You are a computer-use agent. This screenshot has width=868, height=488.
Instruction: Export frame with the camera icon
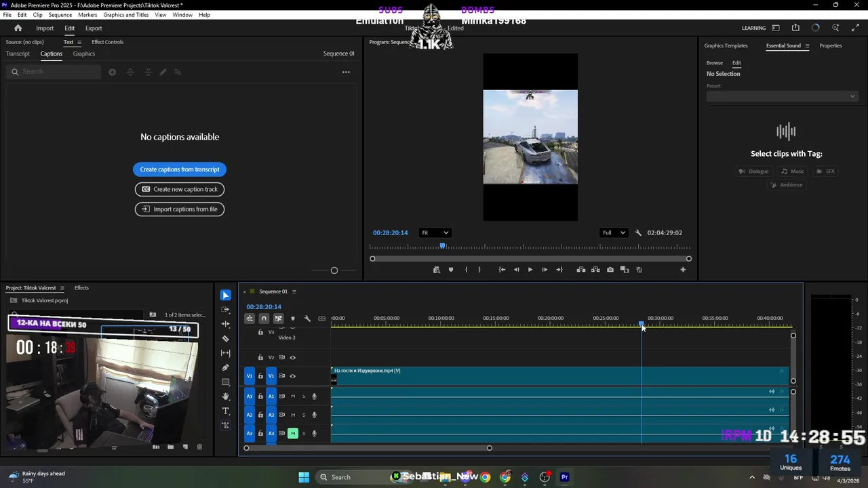(x=610, y=270)
